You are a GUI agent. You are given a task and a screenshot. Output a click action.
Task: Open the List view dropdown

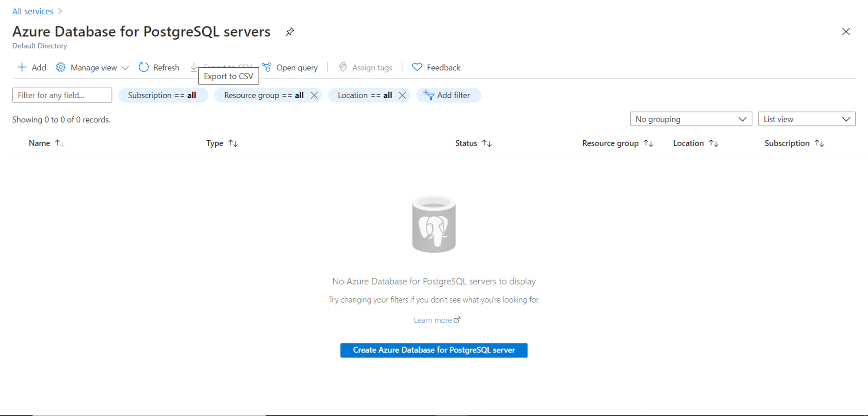click(x=807, y=119)
